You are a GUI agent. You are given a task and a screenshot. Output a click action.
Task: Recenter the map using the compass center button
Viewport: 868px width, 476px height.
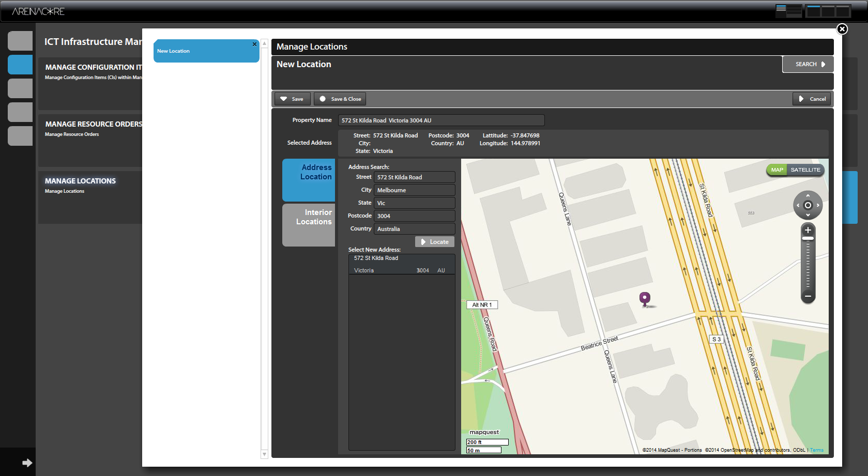click(808, 205)
